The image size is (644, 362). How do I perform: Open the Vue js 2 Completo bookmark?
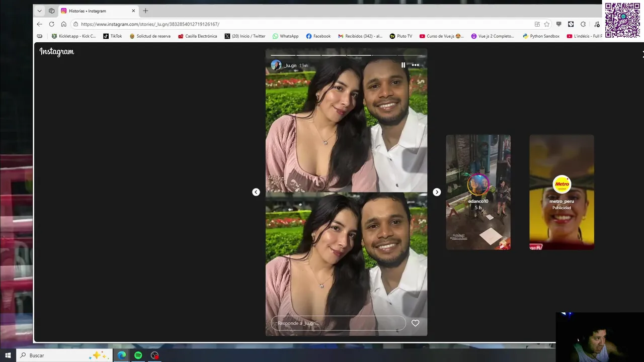tap(493, 36)
